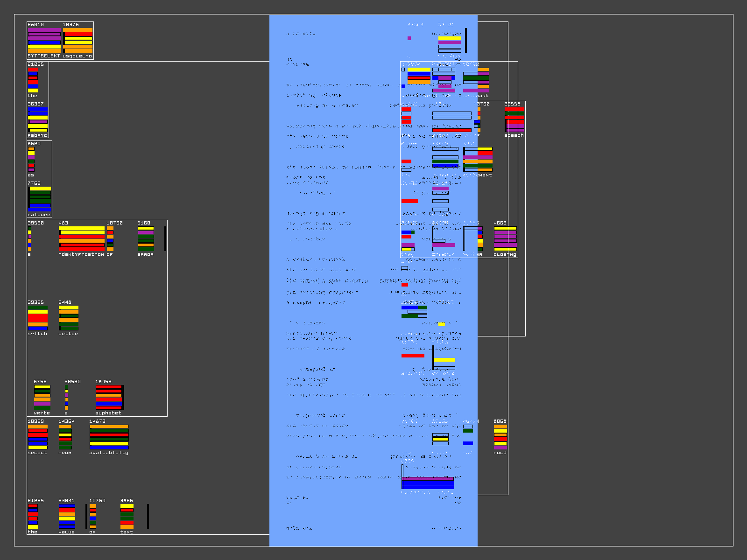This screenshot has width=747, height=560.
Task: Click the 'availability' bar stack
Action: tap(109, 437)
